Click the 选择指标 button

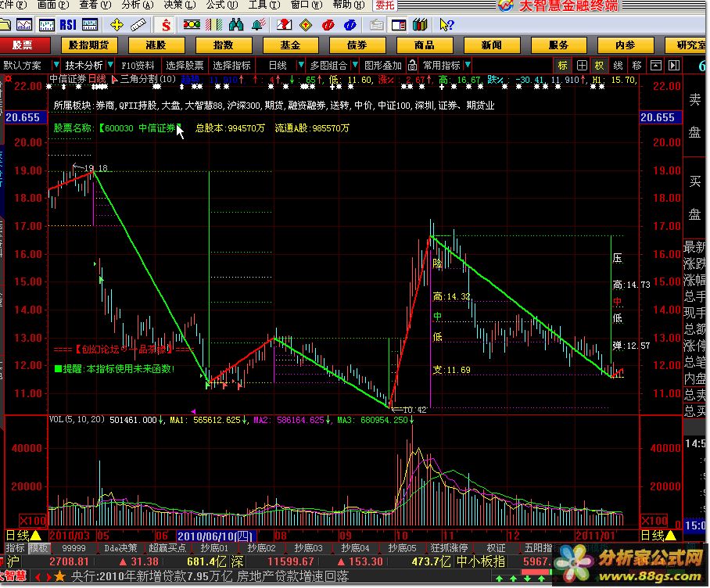[231, 65]
